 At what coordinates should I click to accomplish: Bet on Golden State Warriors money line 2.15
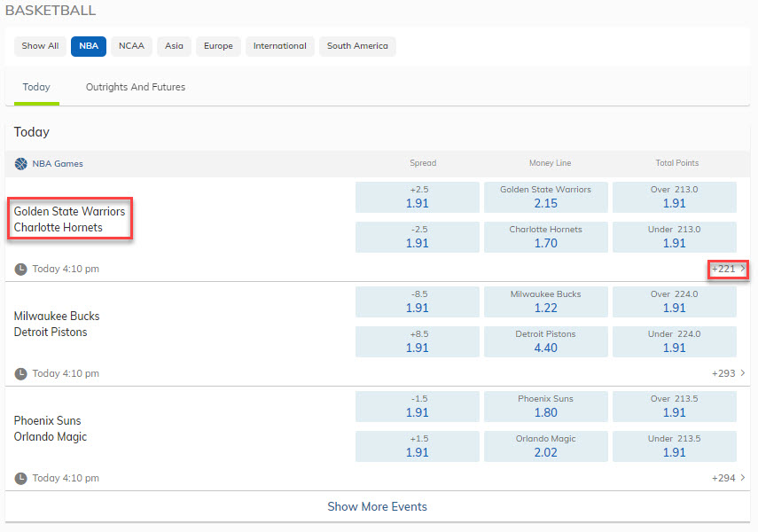point(545,197)
